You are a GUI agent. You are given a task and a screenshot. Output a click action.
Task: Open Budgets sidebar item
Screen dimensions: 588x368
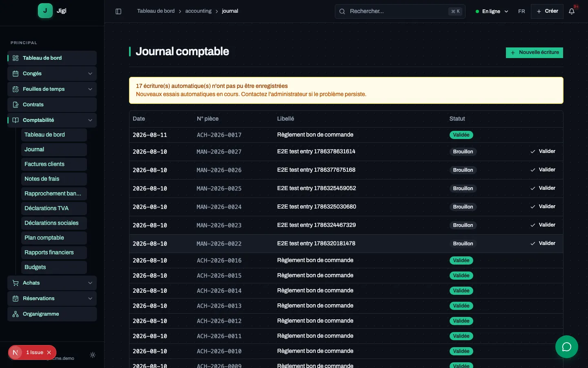pyautogui.click(x=54, y=267)
